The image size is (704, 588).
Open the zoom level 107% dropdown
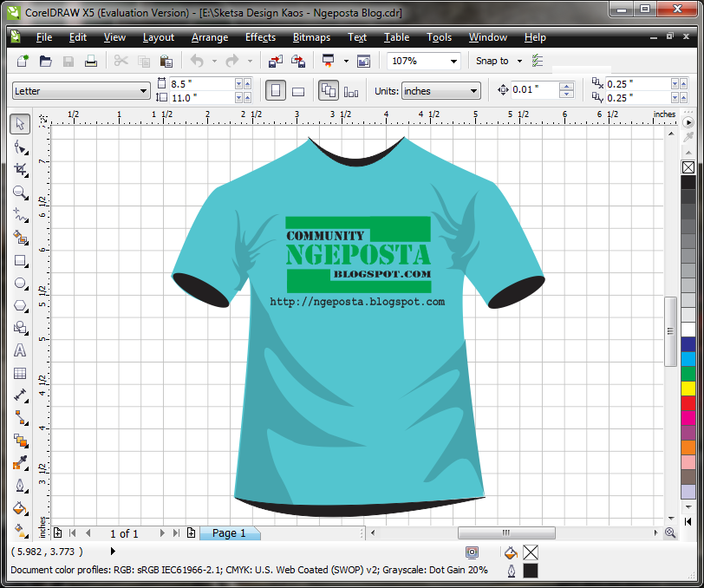point(454,61)
